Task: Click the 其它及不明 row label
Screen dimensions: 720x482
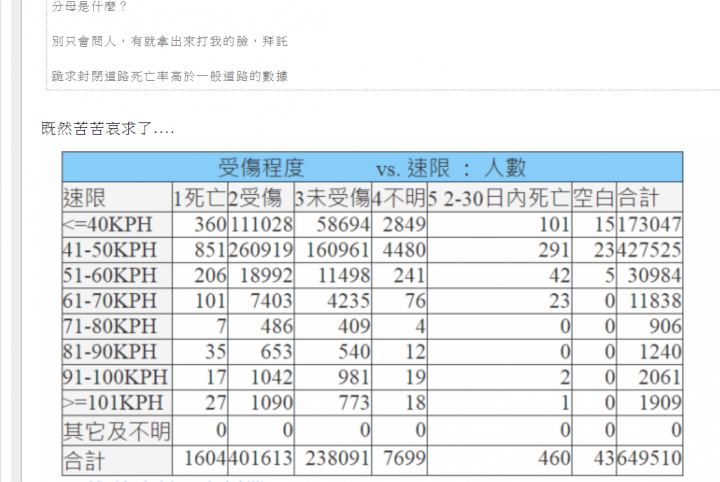Action: tap(117, 431)
